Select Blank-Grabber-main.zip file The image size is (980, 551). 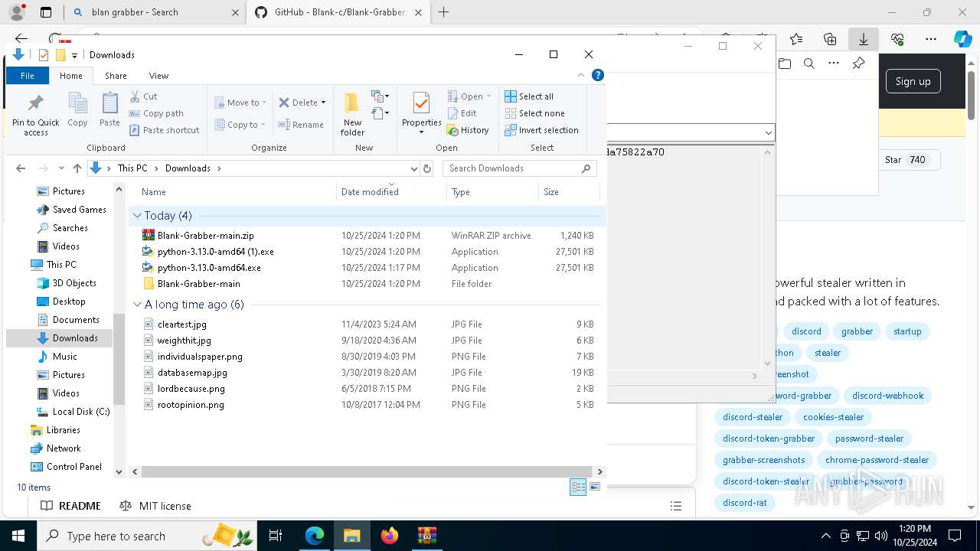click(x=205, y=236)
